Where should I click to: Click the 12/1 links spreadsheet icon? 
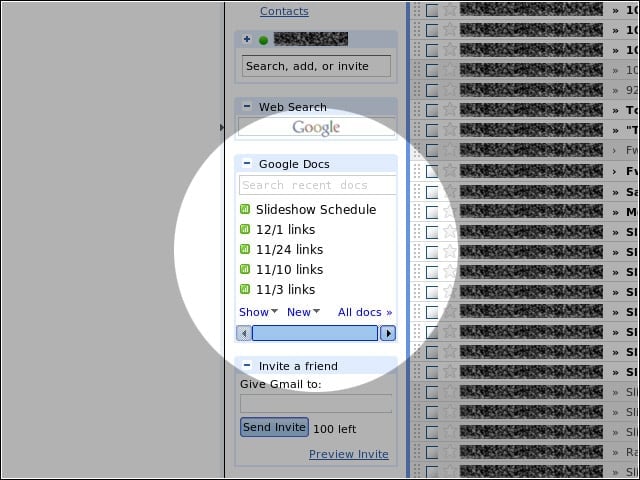(245, 229)
